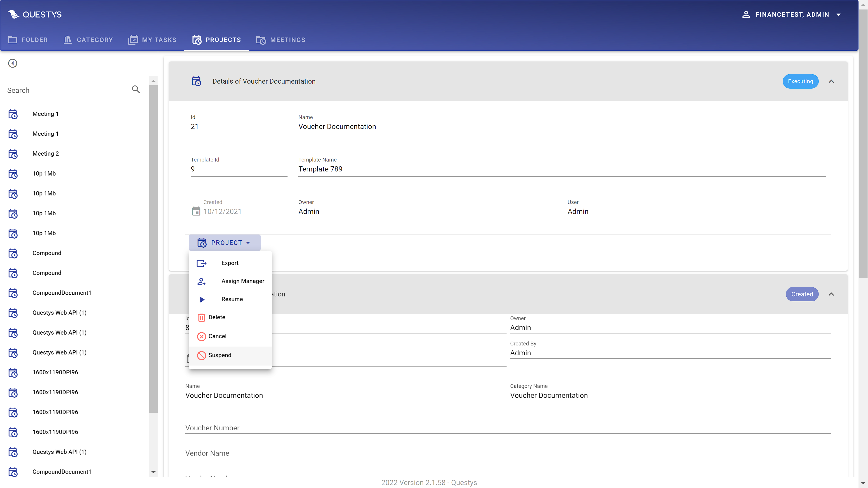The height and width of the screenshot is (488, 868).
Task: Switch to My Tasks tab
Action: (x=152, y=40)
